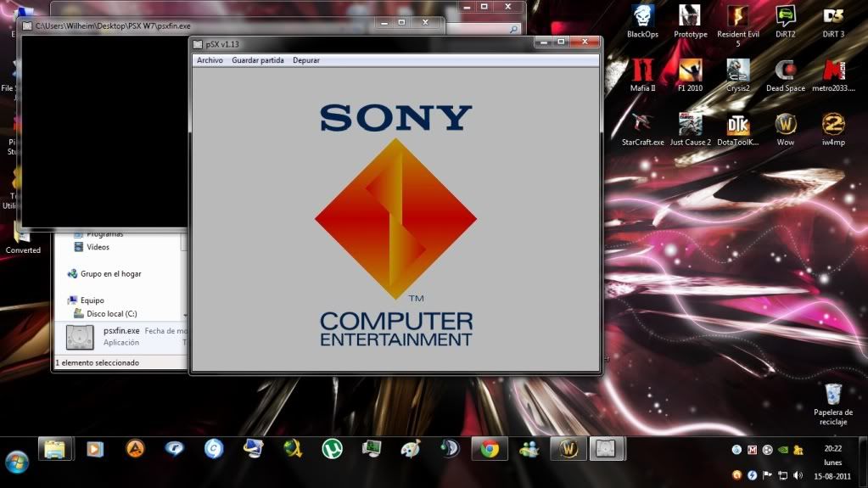
Task: Select the Just Cause 2 desktop icon
Action: pos(691,129)
